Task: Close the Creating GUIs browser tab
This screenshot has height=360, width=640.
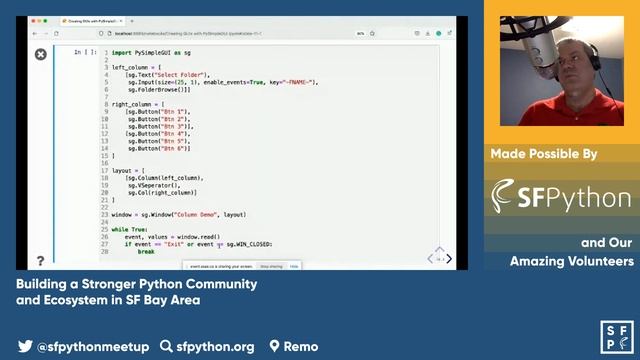Action: click(121, 21)
